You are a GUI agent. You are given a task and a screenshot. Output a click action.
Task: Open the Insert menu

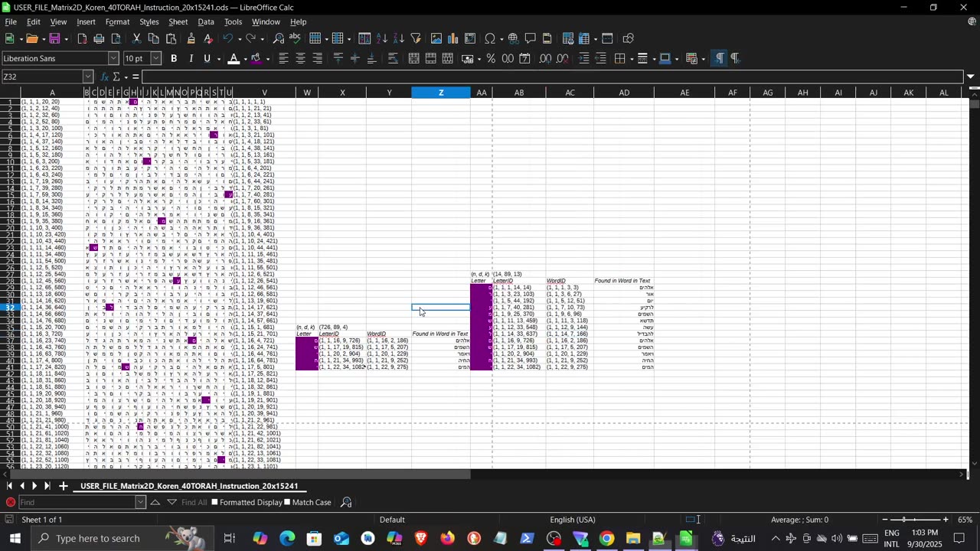[x=86, y=21]
